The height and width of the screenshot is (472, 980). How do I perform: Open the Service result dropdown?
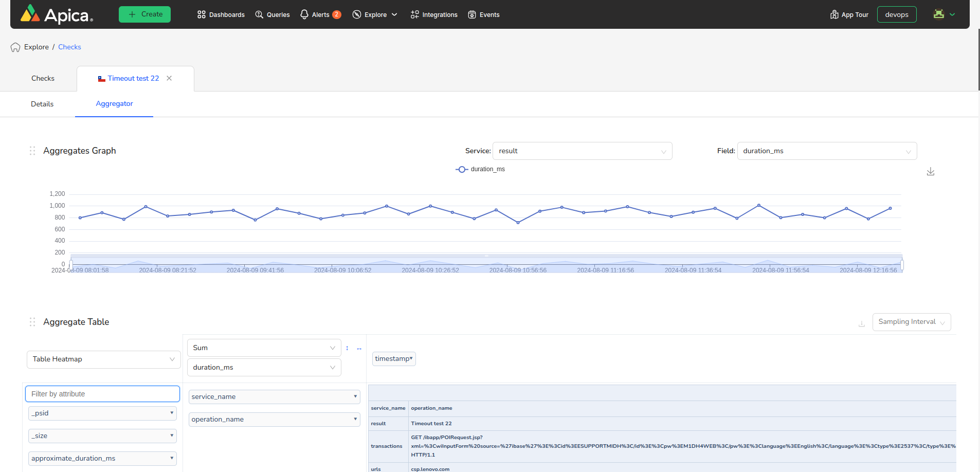[582, 151]
